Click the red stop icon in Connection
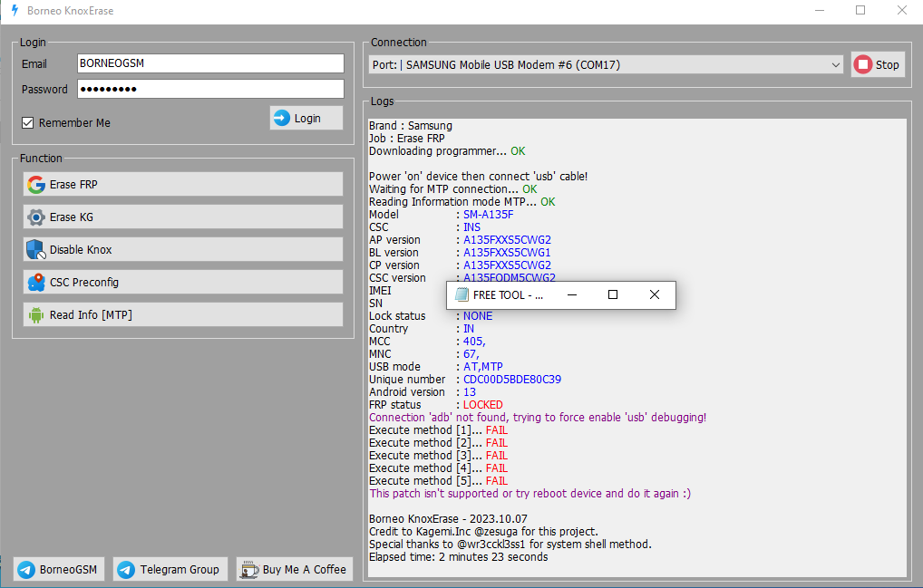 click(x=863, y=64)
